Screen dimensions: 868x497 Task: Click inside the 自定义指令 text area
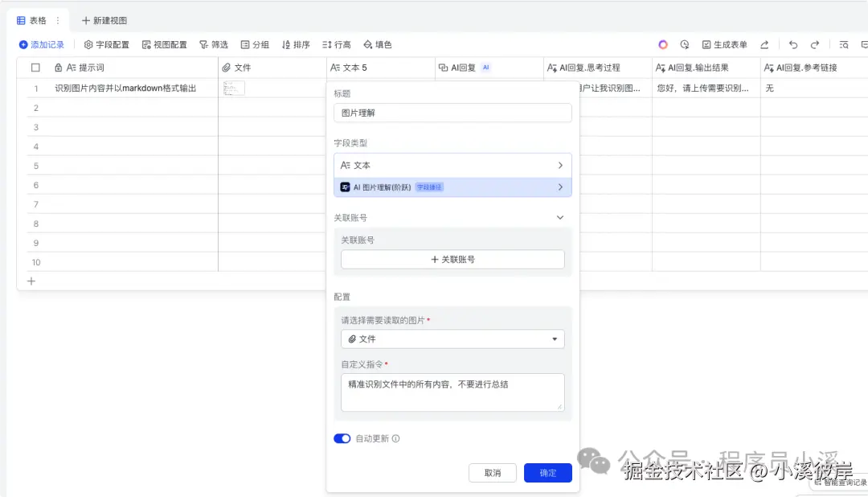[x=452, y=392]
